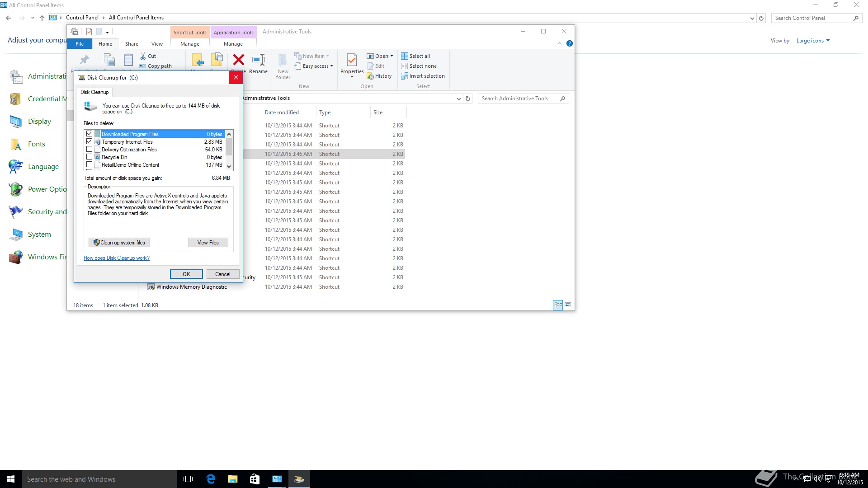
Task: Expand the Open button dropdown arrow
Action: point(392,56)
